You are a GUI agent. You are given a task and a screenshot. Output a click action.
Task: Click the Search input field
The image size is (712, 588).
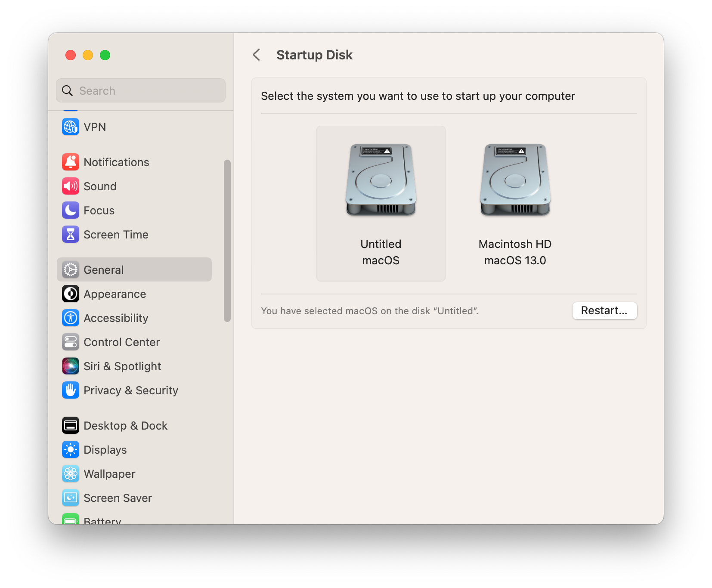[141, 90]
